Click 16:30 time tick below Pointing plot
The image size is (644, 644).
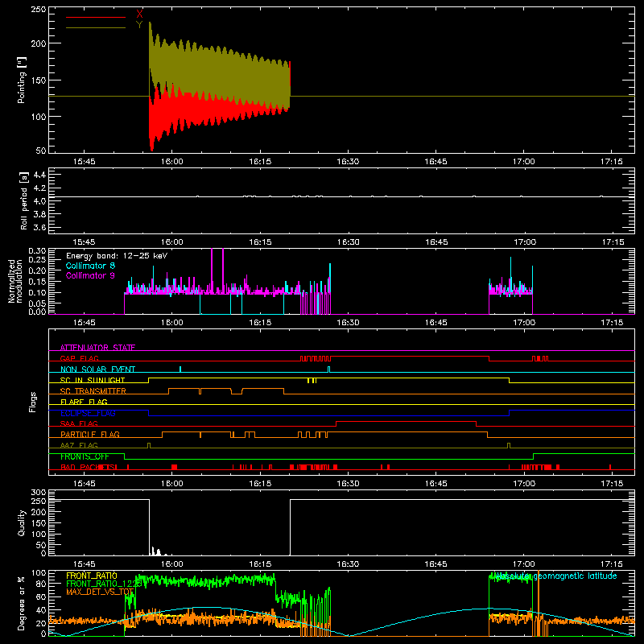click(x=348, y=162)
